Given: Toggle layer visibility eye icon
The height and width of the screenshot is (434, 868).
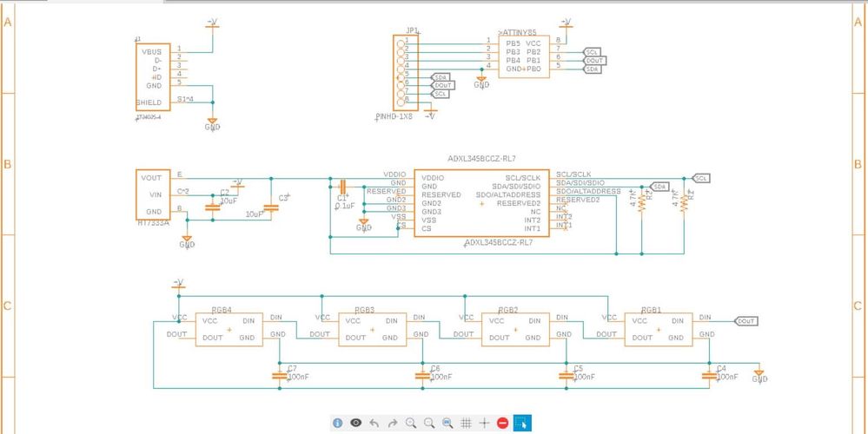Looking at the screenshot, I should coord(356,423).
